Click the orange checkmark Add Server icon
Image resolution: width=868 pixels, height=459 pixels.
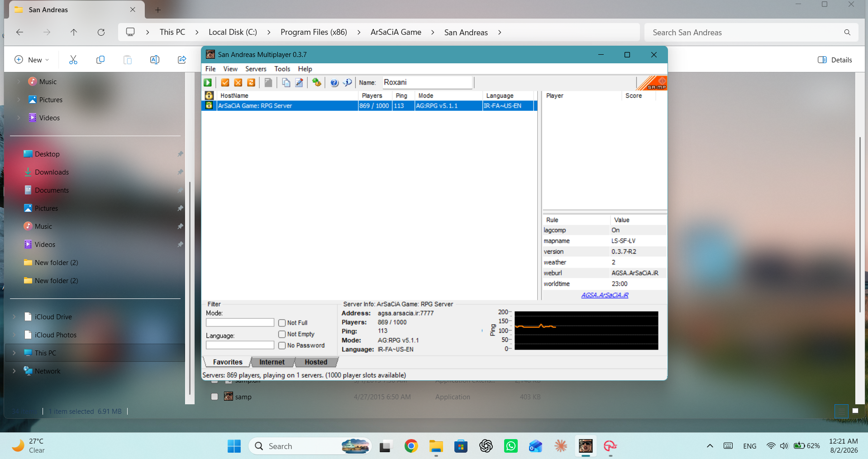pyautogui.click(x=225, y=82)
